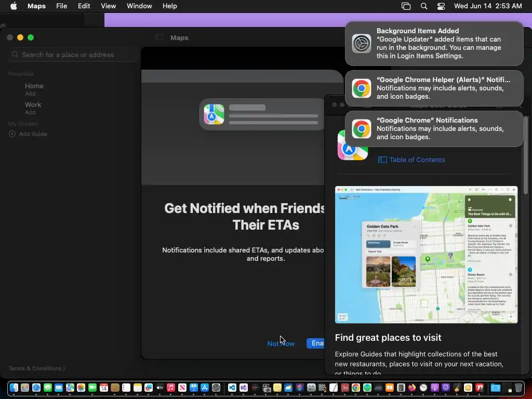The height and width of the screenshot is (399, 532).
Task: Open the Edit menu
Action: (84, 6)
